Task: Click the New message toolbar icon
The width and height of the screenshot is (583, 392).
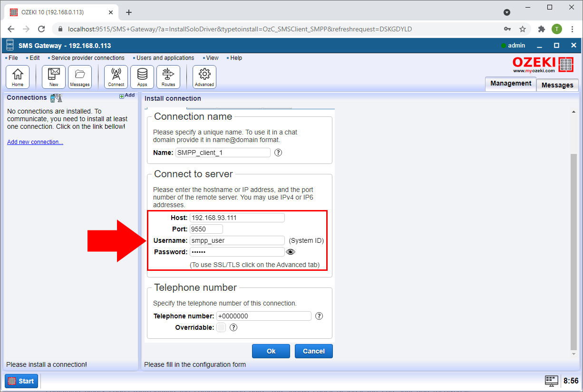Action: (x=54, y=77)
